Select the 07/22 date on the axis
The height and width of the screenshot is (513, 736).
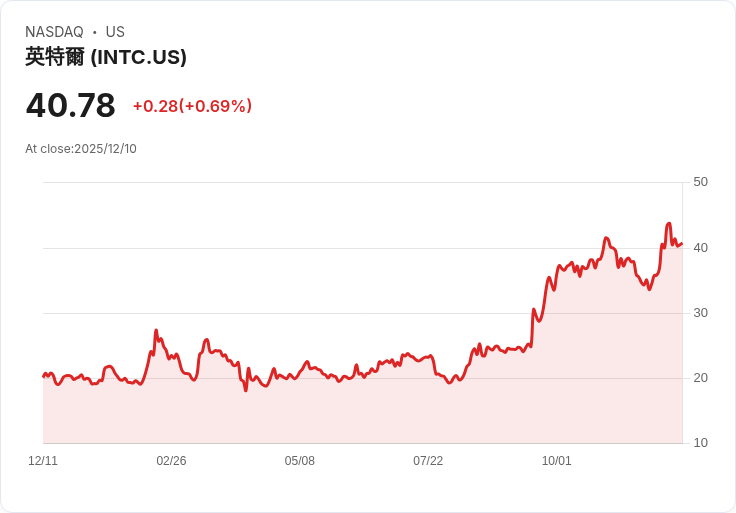coord(428,461)
